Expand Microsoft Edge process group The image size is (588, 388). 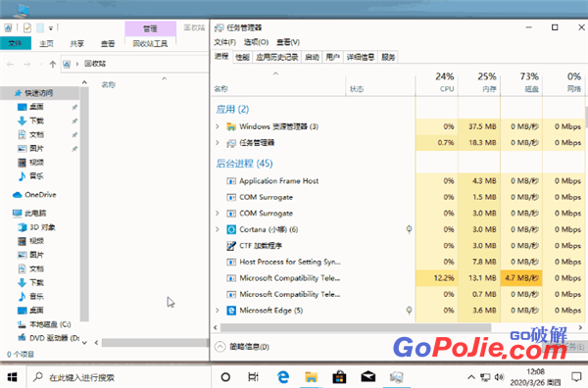(218, 310)
